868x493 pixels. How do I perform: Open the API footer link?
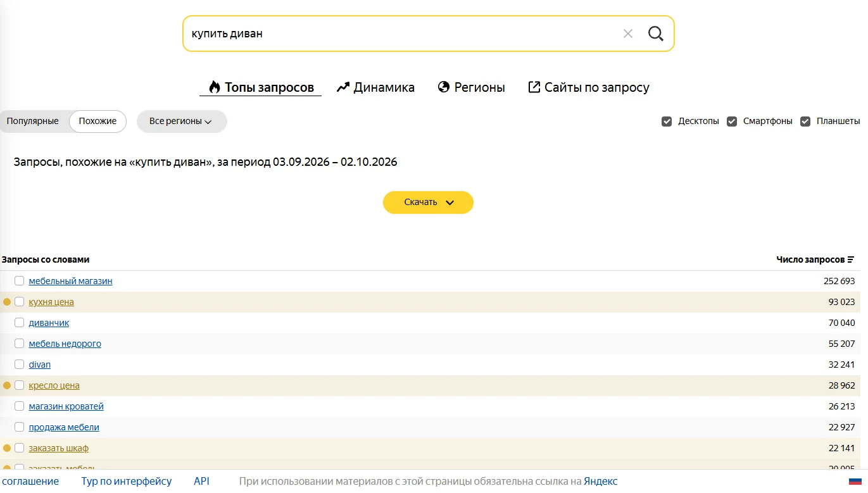coord(201,482)
